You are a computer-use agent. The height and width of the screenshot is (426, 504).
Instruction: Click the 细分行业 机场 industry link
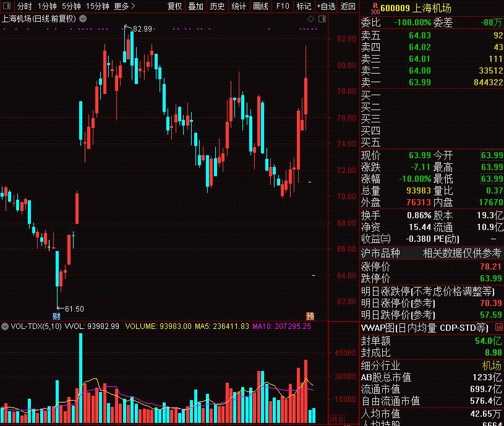click(x=492, y=365)
